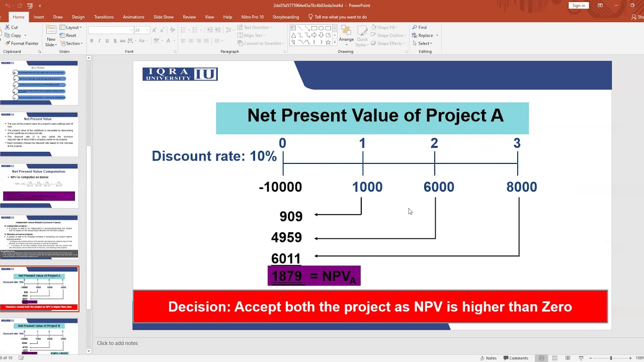Viewport: 644px width, 362px height.
Task: Toggle text Shadow formatting
Action: 115,41
